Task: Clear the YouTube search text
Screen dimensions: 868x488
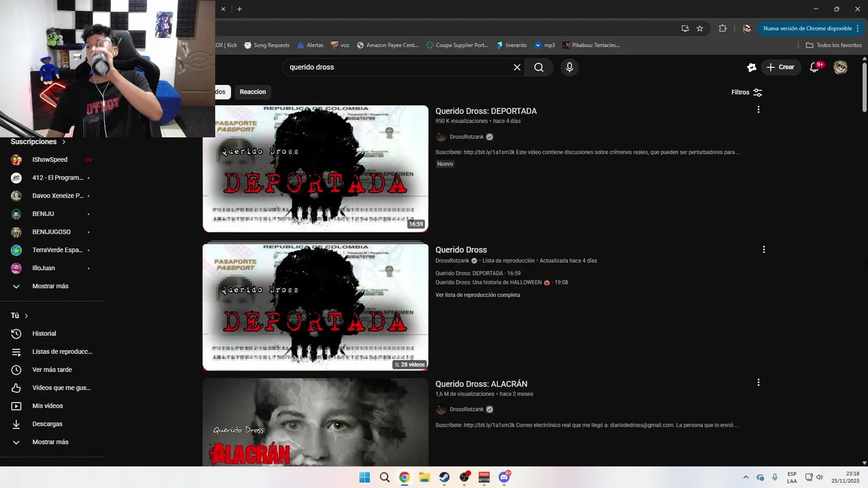Action: tap(517, 67)
